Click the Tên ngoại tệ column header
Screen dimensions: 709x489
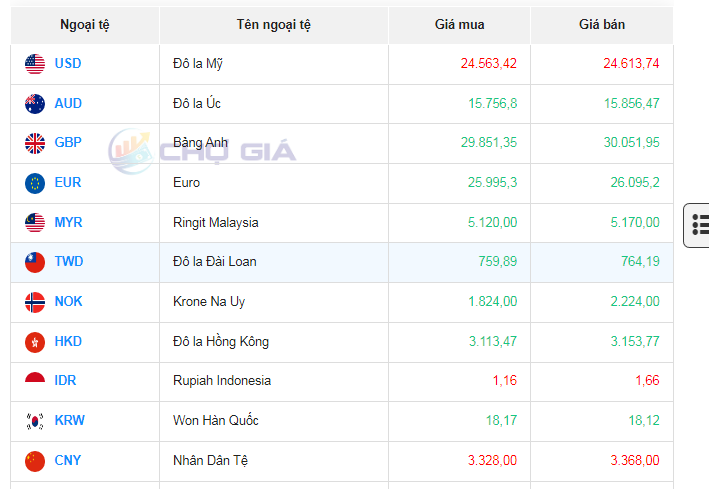click(x=274, y=25)
